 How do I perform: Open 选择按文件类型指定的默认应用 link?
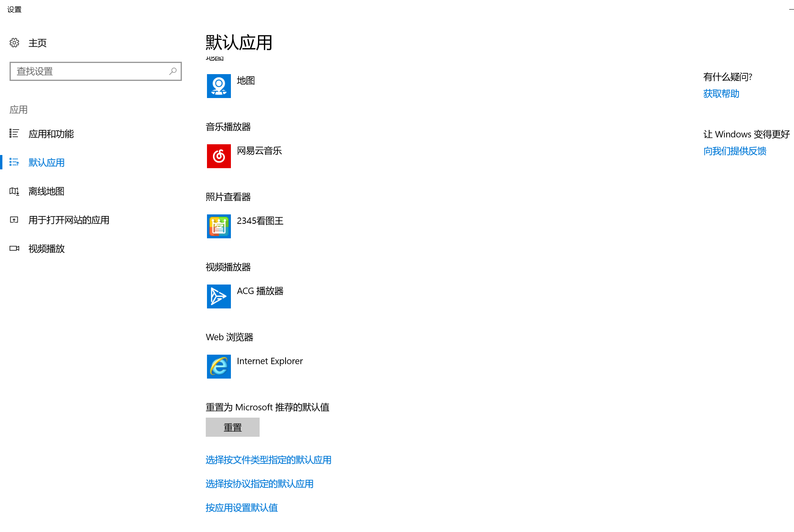268,460
